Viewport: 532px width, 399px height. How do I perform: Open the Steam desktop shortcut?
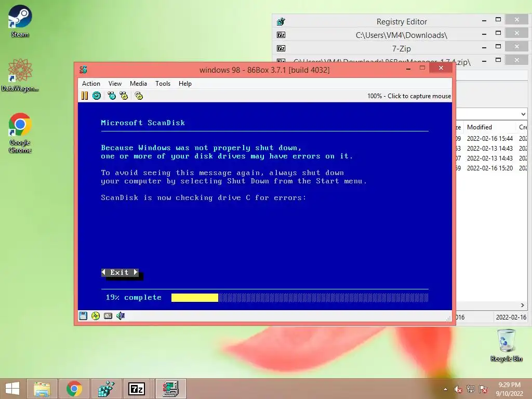(x=20, y=21)
